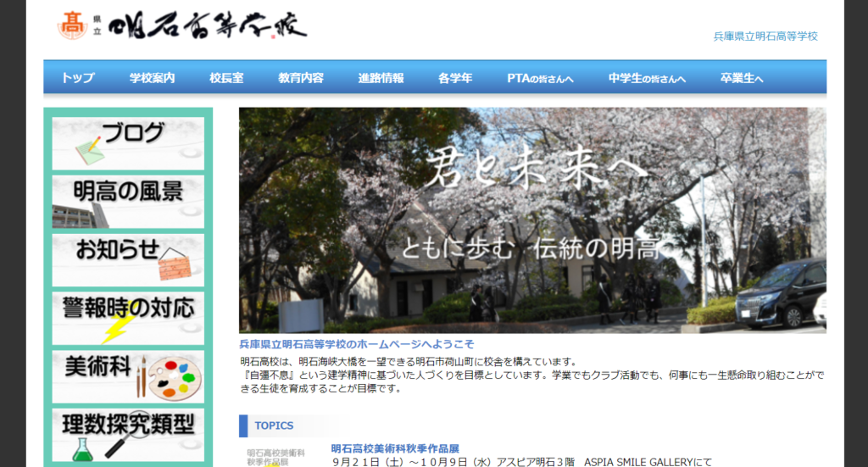
Task: Open the 学校案内 menu item
Action: point(153,78)
